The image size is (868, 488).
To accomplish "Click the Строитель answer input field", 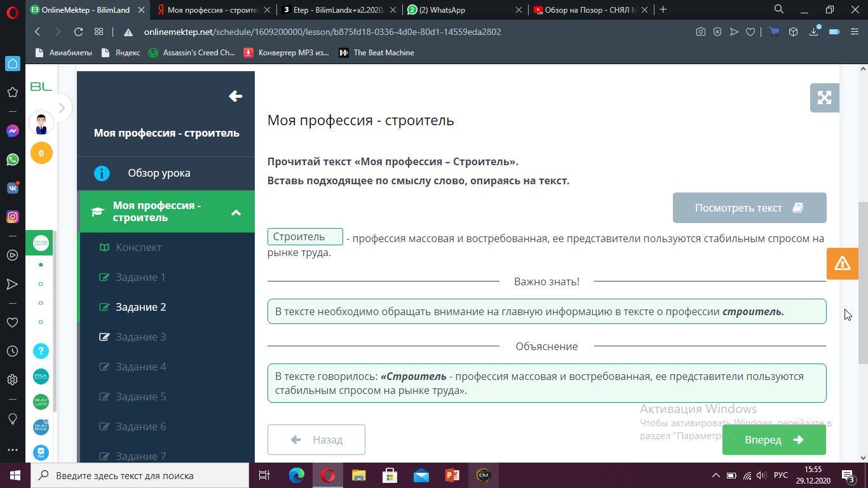I will 305,237.
